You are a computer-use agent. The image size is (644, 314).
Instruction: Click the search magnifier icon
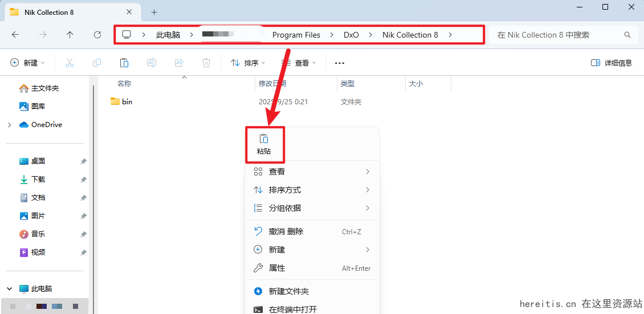pyautogui.click(x=627, y=35)
